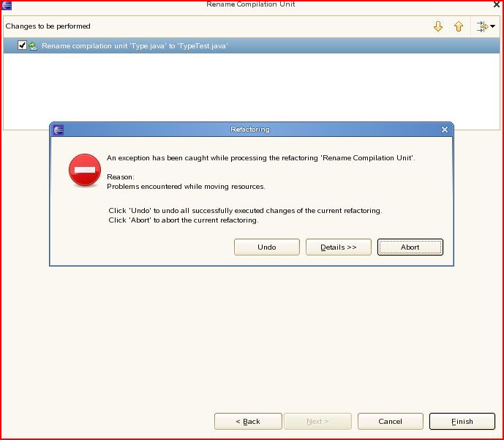The image size is (504, 440).
Task: Click the Eclipse icon in Refactoring title bar
Action: tap(59, 130)
